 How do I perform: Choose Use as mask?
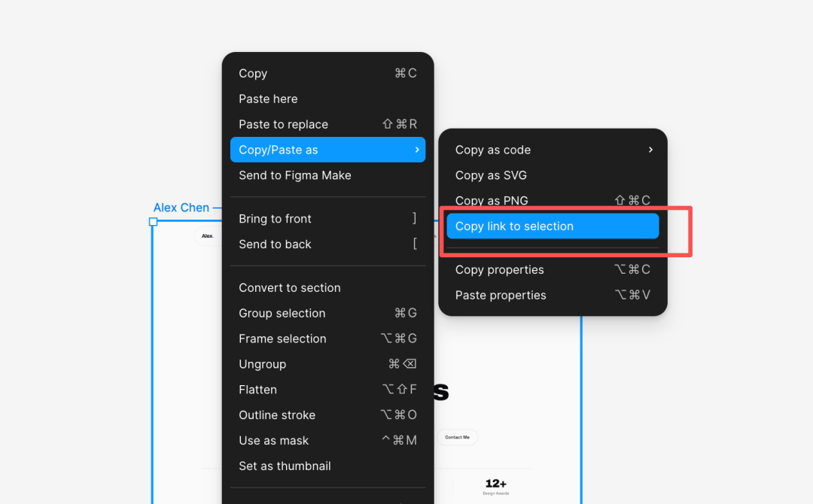click(327, 440)
